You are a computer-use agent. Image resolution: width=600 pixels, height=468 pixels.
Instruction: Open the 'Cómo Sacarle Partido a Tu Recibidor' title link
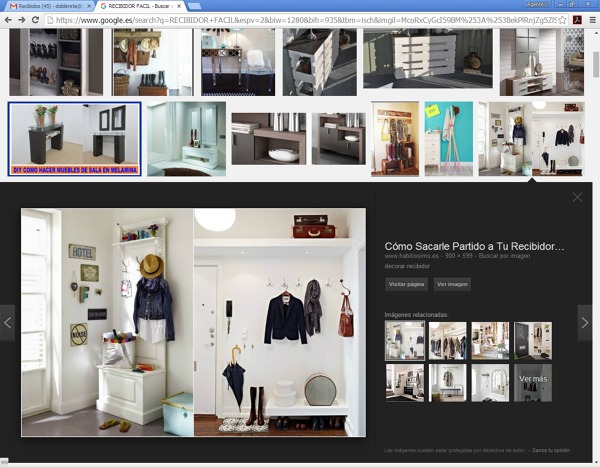click(x=475, y=246)
